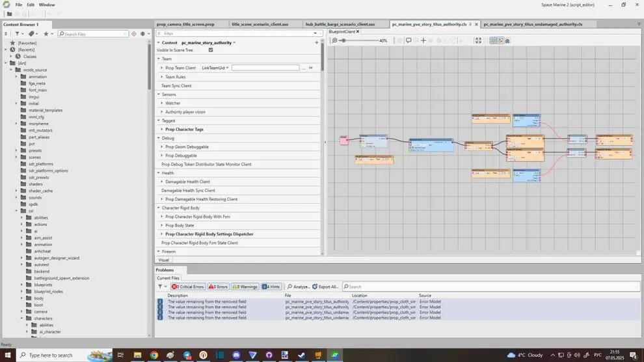Click the ellipsis browse button after LinkTeamUid field
Screen dimensions: 644x362
(304, 68)
